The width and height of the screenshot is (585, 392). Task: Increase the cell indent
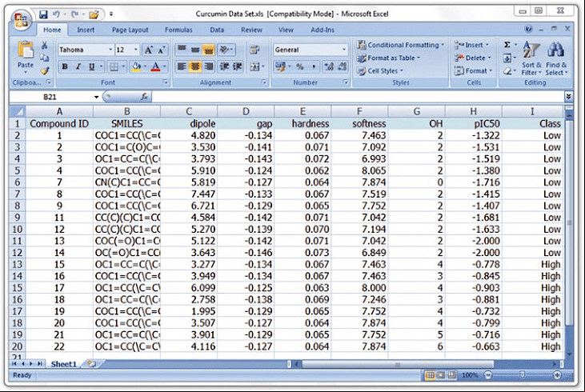[238, 66]
